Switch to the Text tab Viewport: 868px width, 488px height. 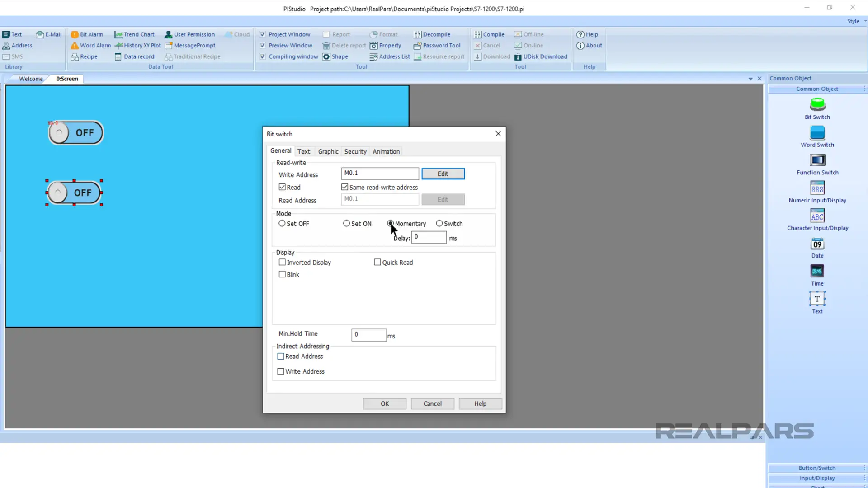pos(304,151)
